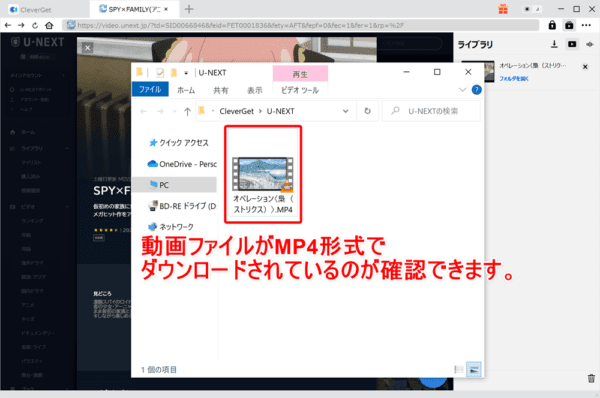Collapse the ライブラリ section in the U-NEXT sidebar

pyautogui.click(x=67, y=148)
